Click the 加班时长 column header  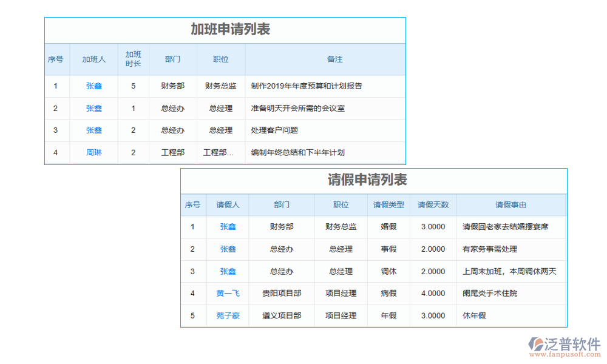(x=133, y=59)
